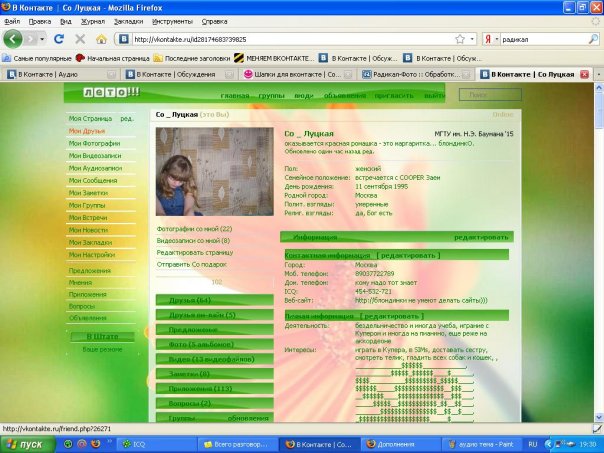Switch to 'В Контакте | Обсуждения' tab
Viewport: 604px width, 453px height.
tap(179, 74)
